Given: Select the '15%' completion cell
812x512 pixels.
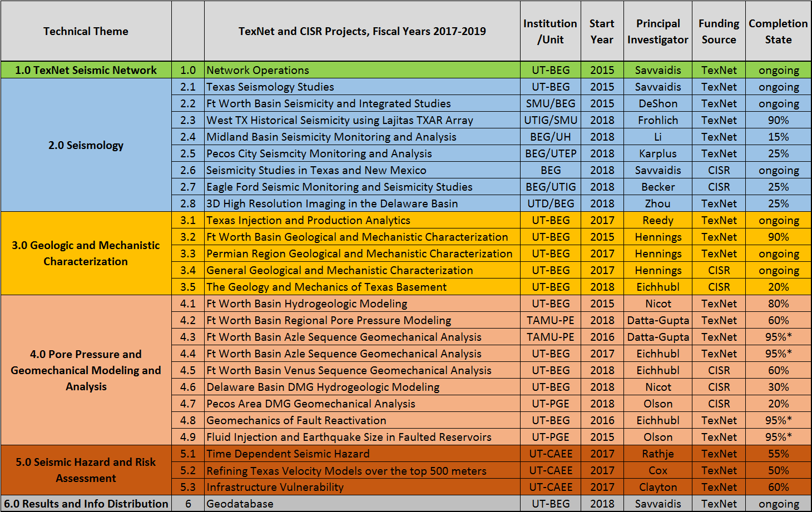Looking at the screenshot, I should pyautogui.click(x=778, y=137).
